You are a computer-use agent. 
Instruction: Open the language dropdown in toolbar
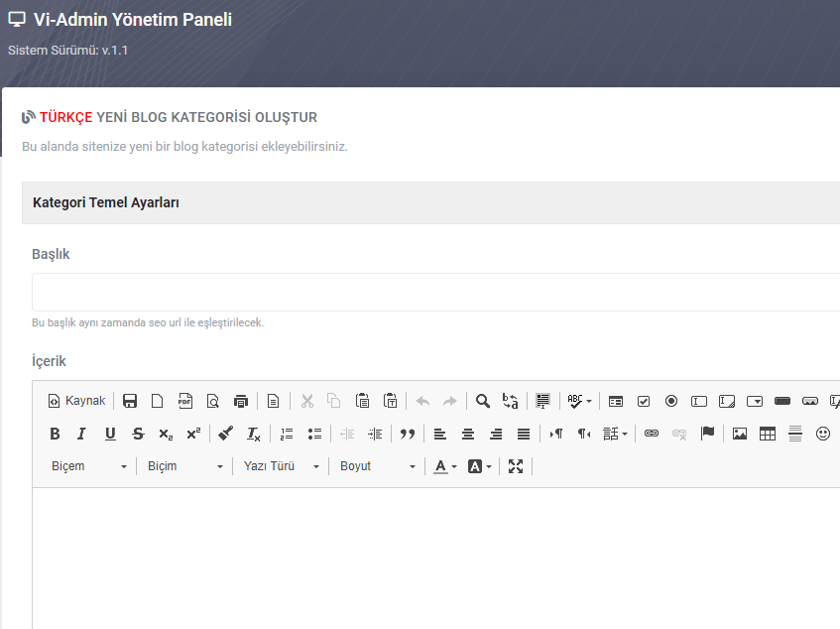coord(615,434)
